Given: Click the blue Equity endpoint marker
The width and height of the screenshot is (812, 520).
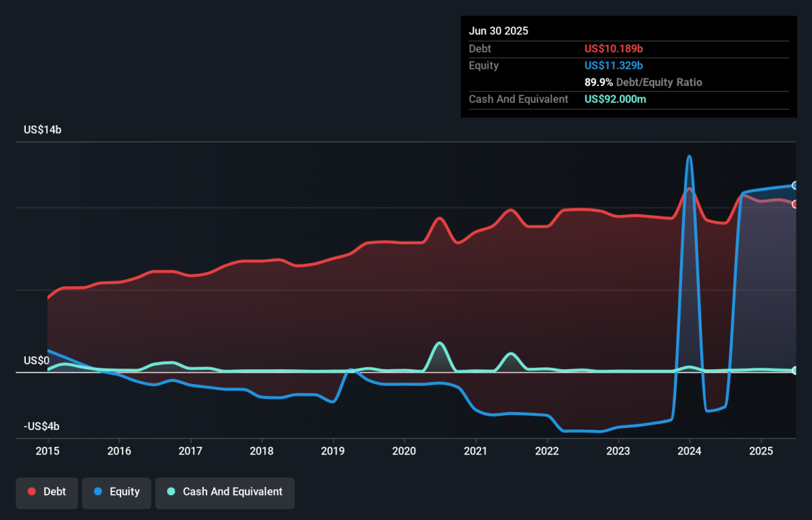Looking at the screenshot, I should point(795,185).
